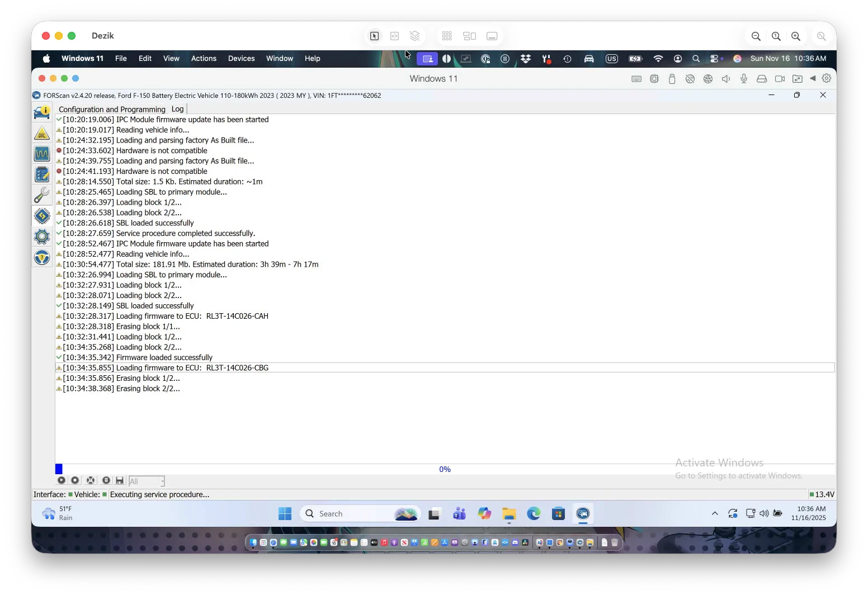The image size is (868, 595).
Task: Clear the log using the trash icon
Action: click(x=106, y=480)
